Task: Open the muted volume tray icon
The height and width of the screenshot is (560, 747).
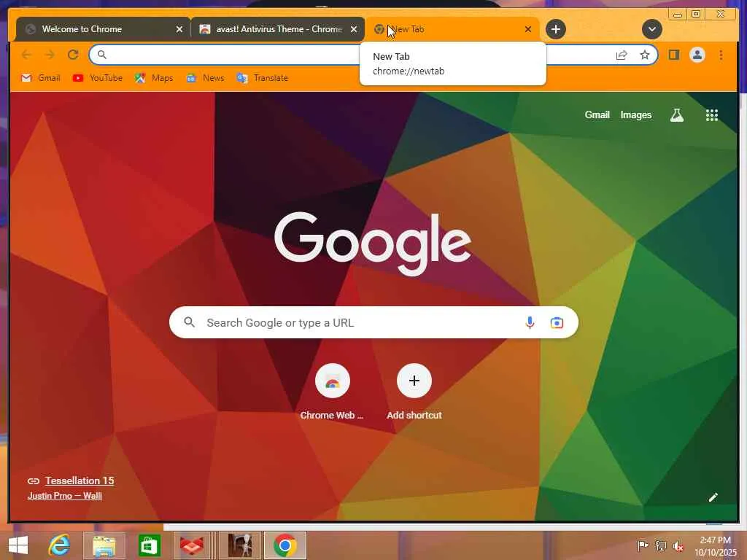Action: 678,545
